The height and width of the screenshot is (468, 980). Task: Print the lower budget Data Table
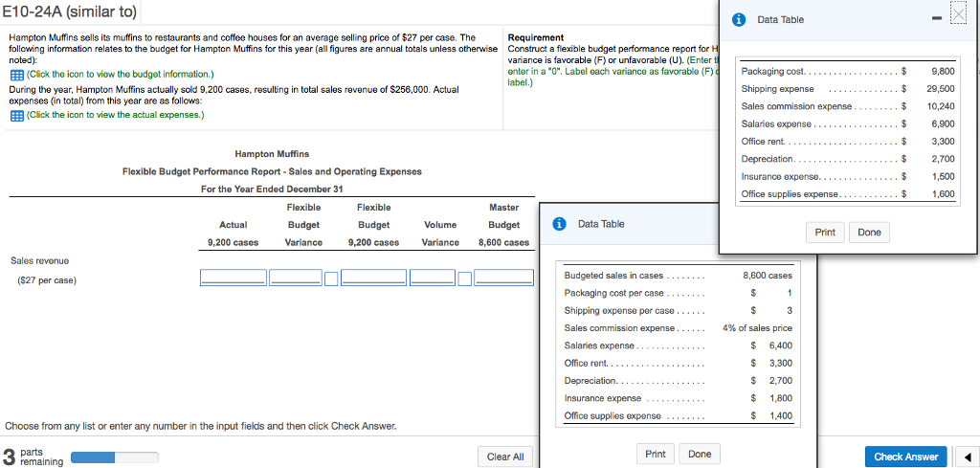(x=655, y=454)
